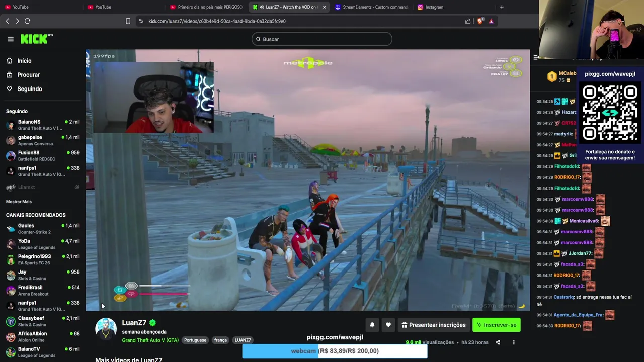Screen dimensions: 644x362
Task: Open AfricaAlbion recommended channel
Action: pos(43,336)
